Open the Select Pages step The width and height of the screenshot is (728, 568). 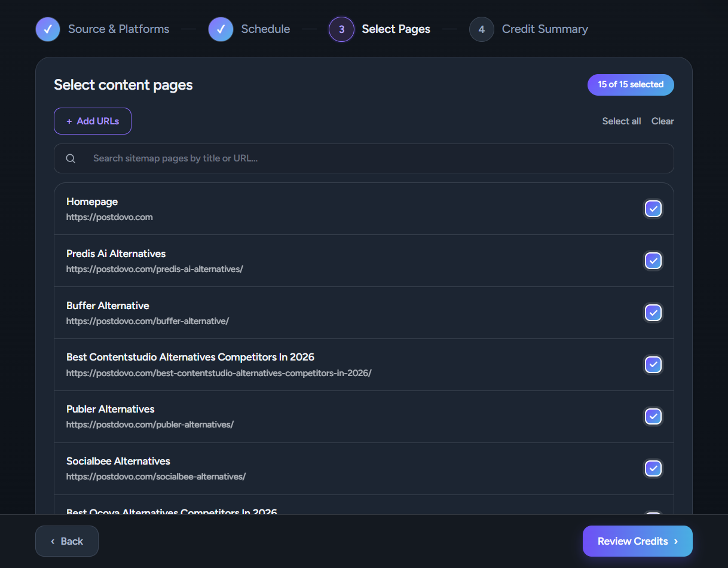pos(396,29)
